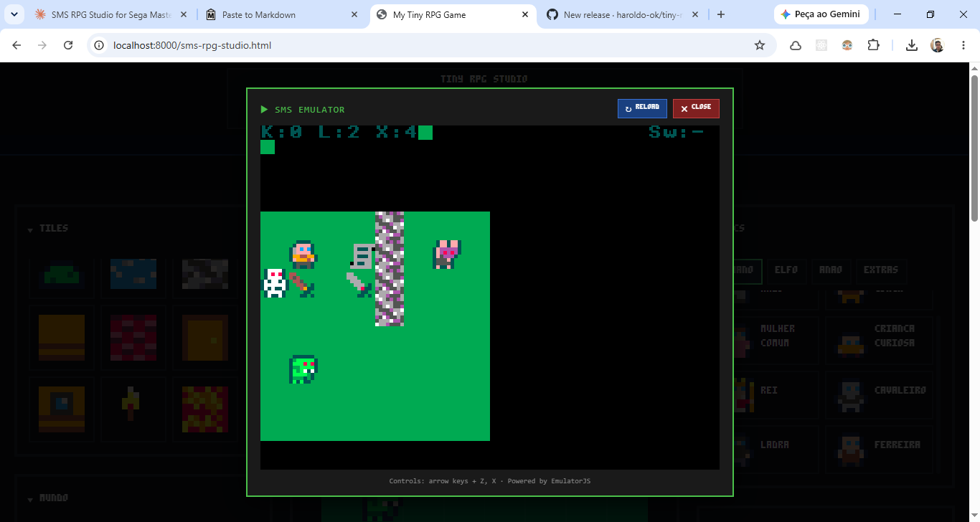Click the green play icon beside SMS EMULATOR
The width and height of the screenshot is (980, 522).
(x=265, y=110)
